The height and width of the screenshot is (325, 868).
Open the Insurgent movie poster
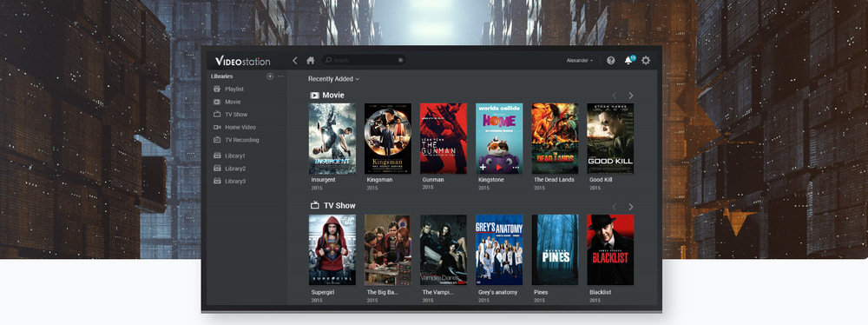(332, 139)
